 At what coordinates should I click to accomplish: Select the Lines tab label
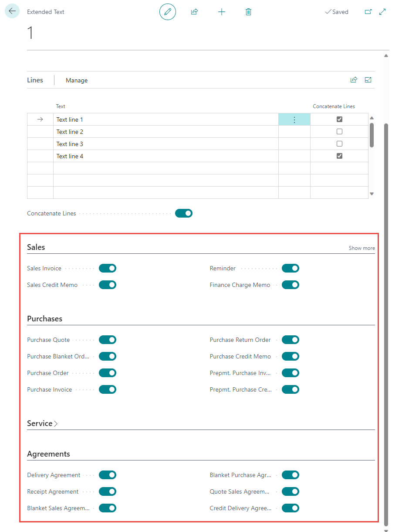point(35,80)
